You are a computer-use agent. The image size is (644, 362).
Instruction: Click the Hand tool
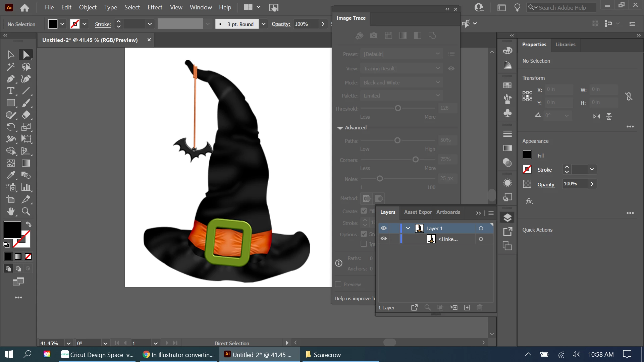pyautogui.click(x=10, y=212)
